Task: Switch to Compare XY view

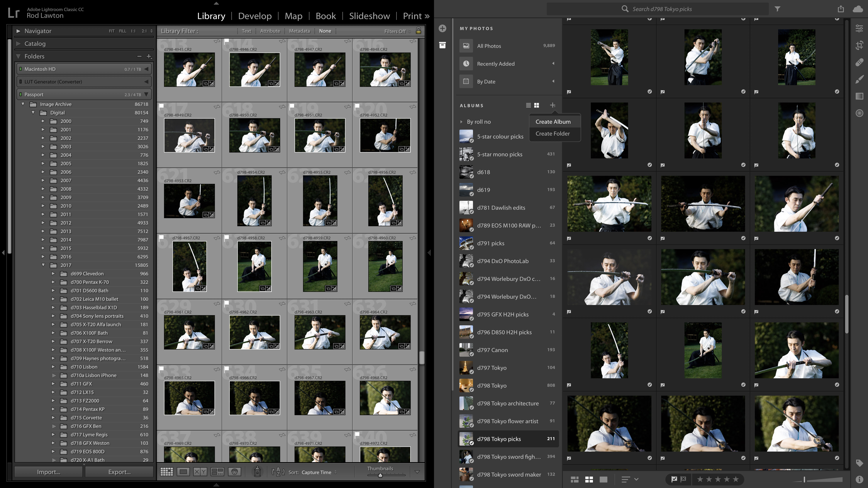Action: (200, 472)
